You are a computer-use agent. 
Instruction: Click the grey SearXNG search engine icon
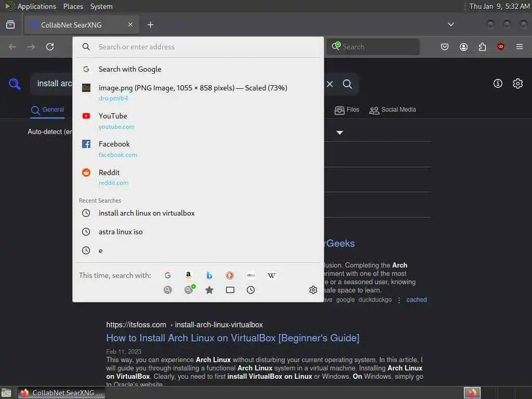(168, 290)
